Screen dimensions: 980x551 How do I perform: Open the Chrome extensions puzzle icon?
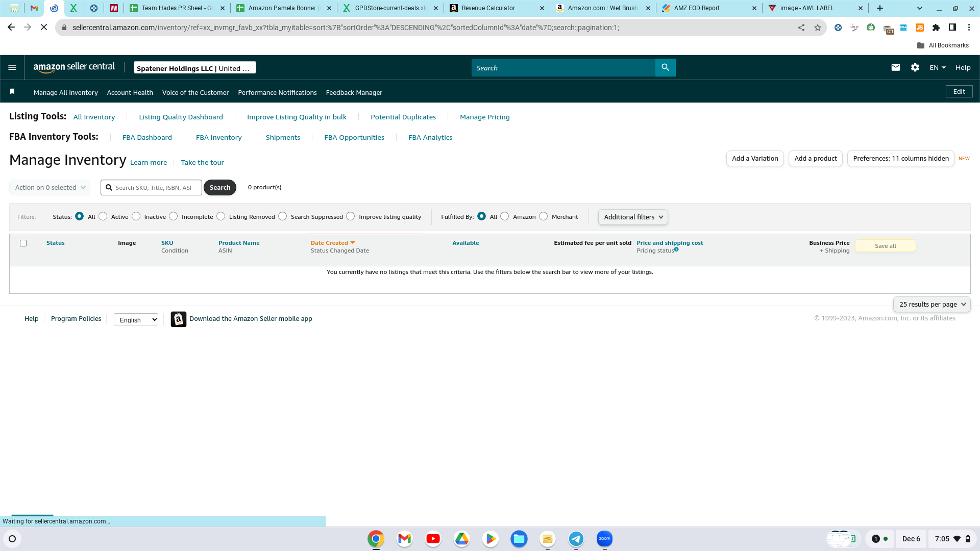coord(936,28)
